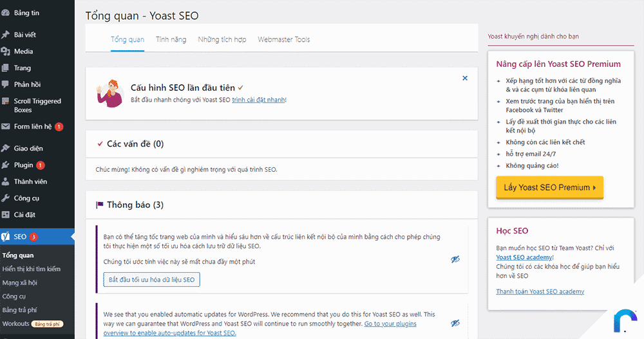Click the Thành viên user icon
The height and width of the screenshot is (339, 644).
tap(5, 181)
